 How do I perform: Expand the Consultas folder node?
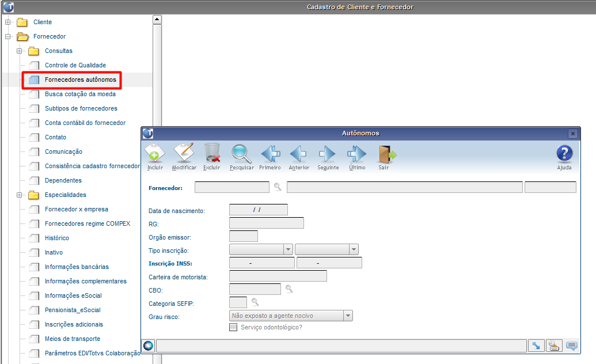(19, 51)
